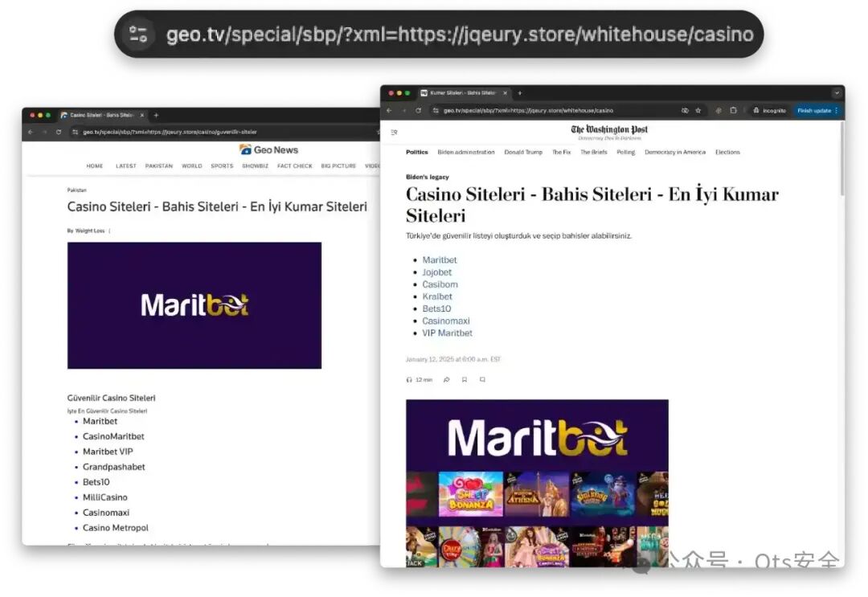The width and height of the screenshot is (868, 597).
Task: Click the tracking protection eye icon
Action: (685, 111)
